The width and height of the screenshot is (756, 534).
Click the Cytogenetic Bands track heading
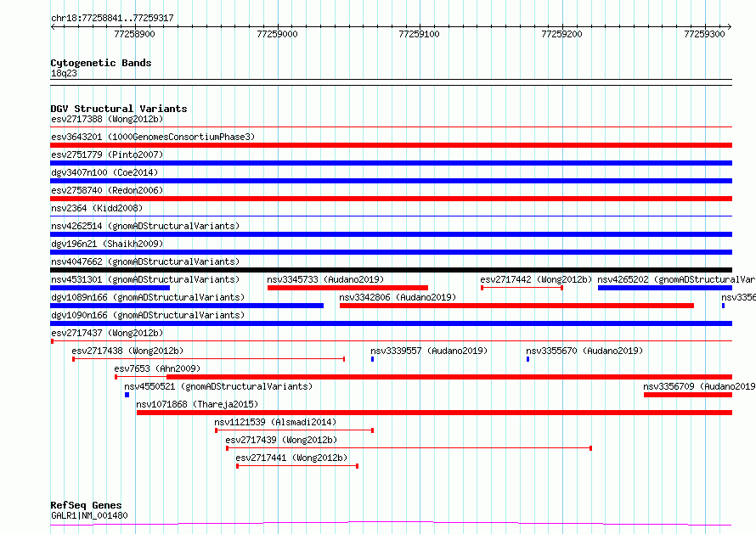coord(101,63)
